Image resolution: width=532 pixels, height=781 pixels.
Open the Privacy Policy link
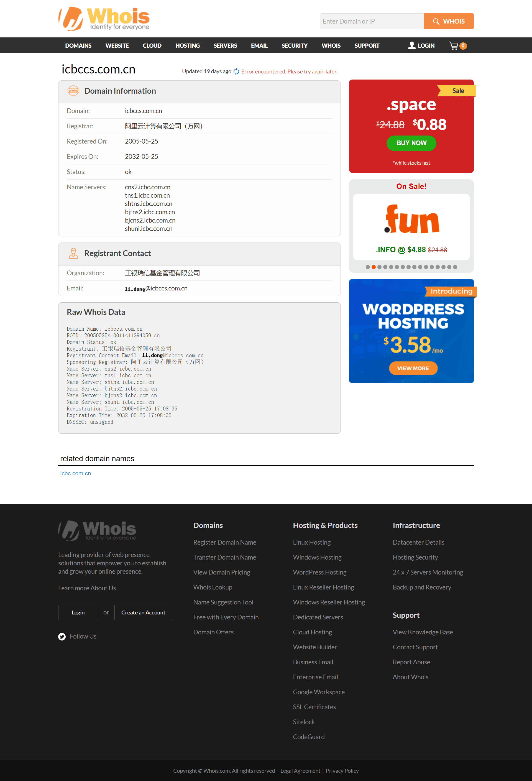[x=342, y=771]
